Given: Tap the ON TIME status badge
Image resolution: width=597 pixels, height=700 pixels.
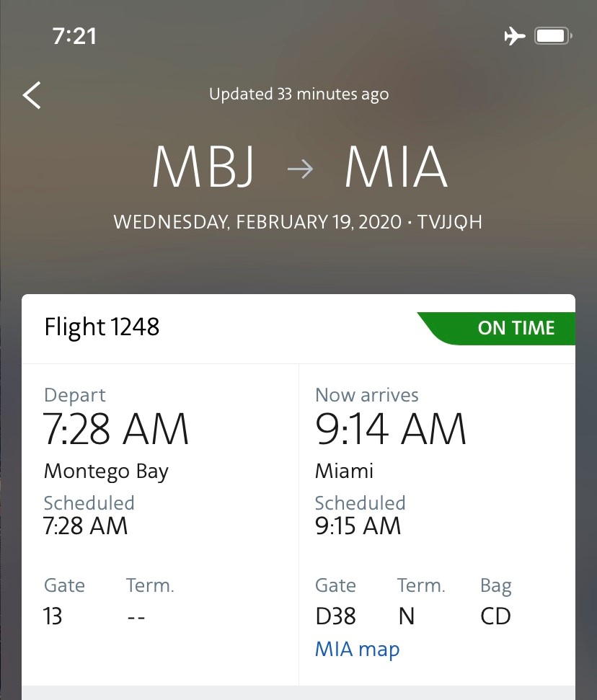Looking at the screenshot, I should tap(516, 328).
